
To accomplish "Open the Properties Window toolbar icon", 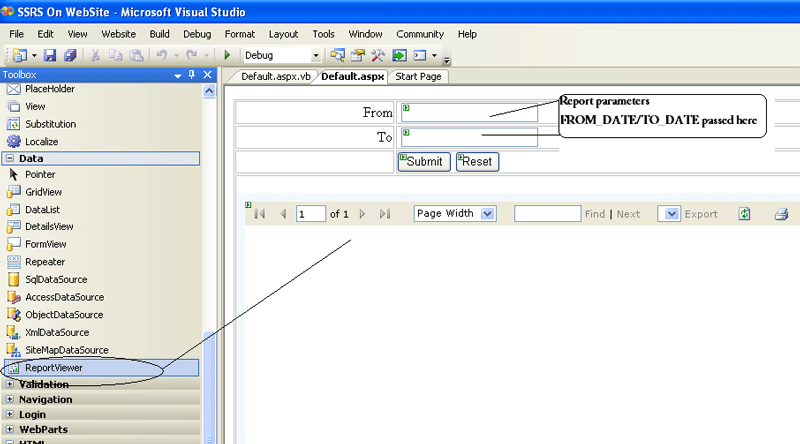I will [x=358, y=55].
